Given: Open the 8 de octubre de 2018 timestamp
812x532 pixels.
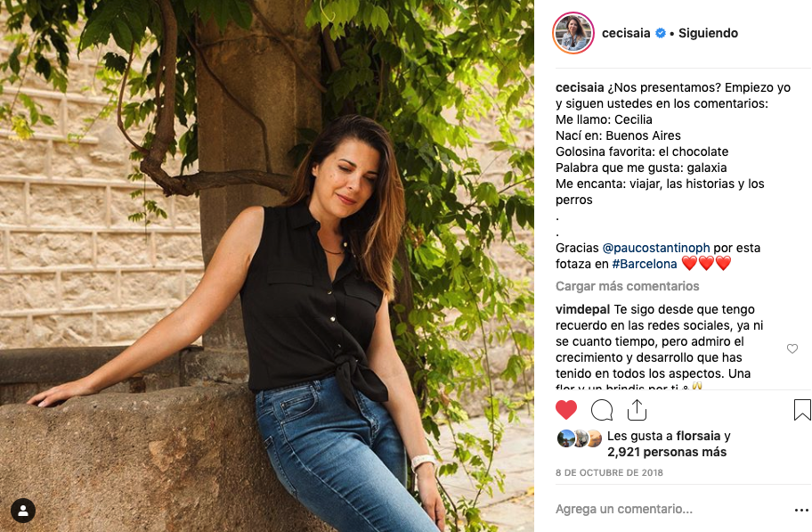Looking at the screenshot, I should point(609,473).
